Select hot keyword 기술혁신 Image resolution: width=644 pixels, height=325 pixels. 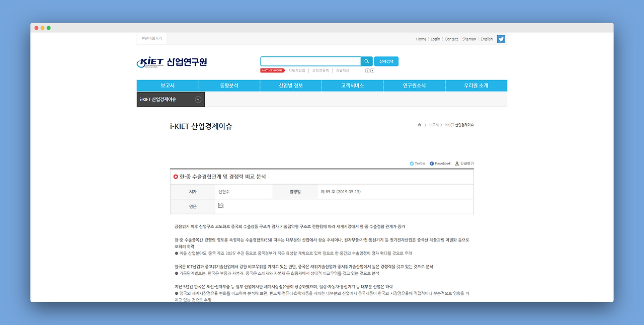pyautogui.click(x=343, y=70)
